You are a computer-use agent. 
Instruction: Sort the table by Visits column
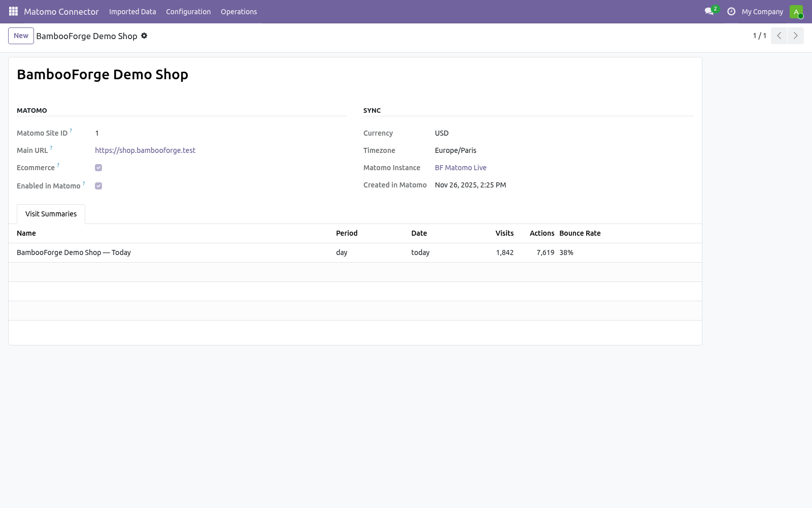coord(504,233)
